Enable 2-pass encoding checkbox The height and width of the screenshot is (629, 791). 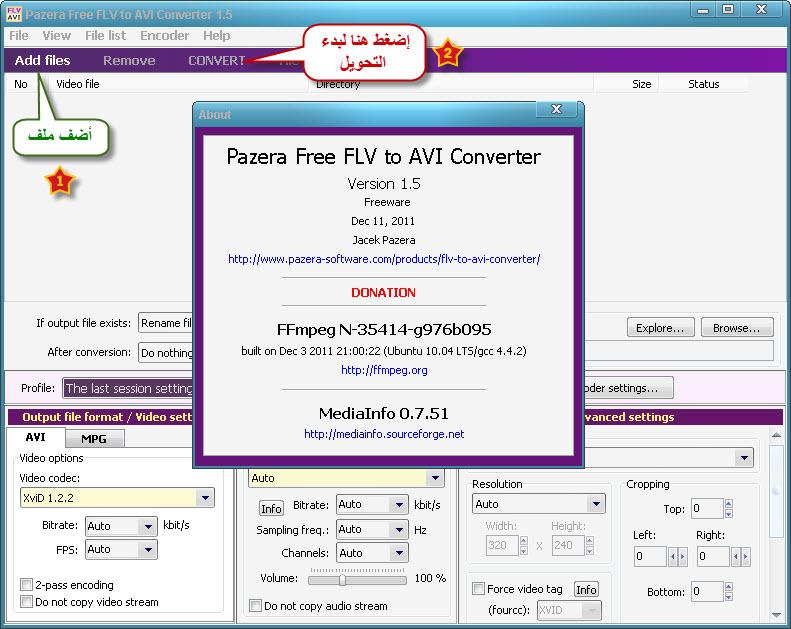[26, 585]
